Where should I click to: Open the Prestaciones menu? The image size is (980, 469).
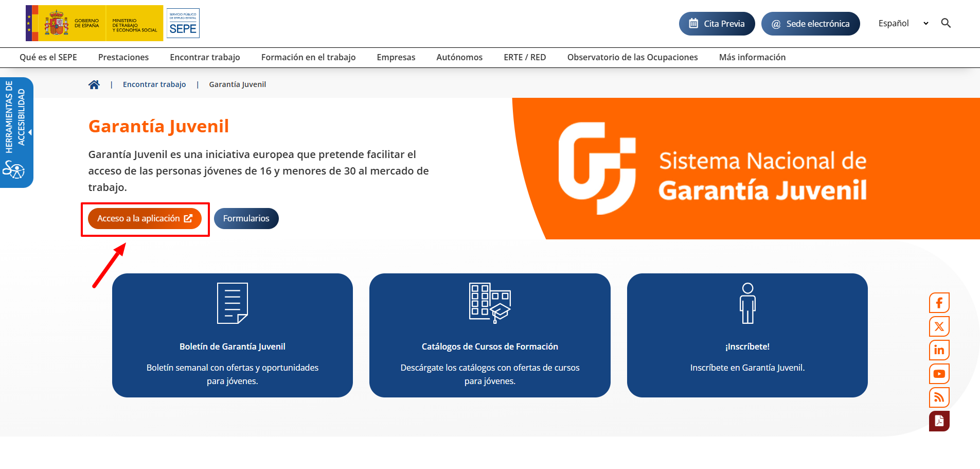123,57
